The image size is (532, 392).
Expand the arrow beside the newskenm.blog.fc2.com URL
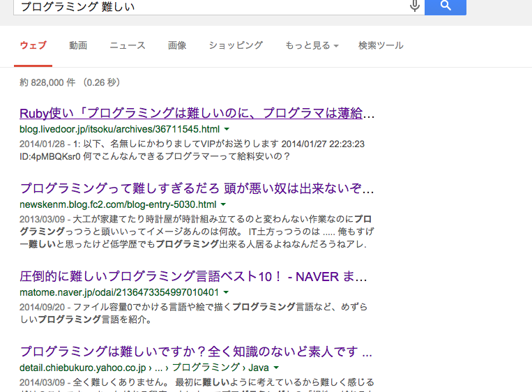click(x=223, y=205)
